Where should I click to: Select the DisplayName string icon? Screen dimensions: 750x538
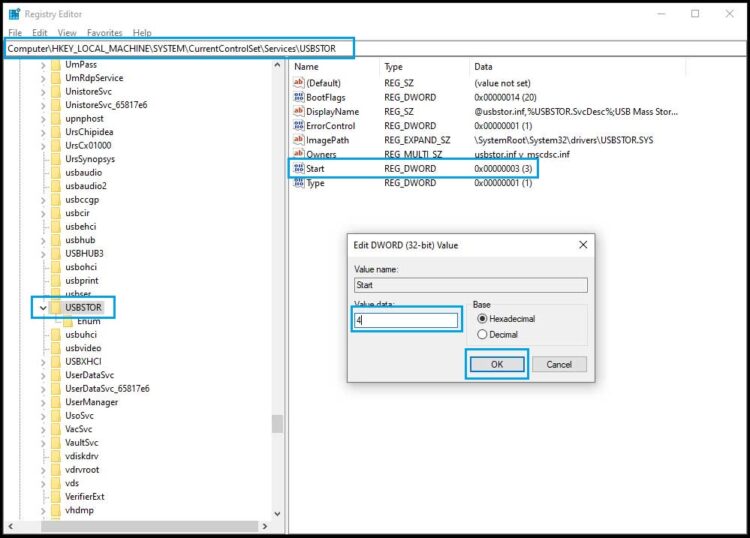point(298,111)
